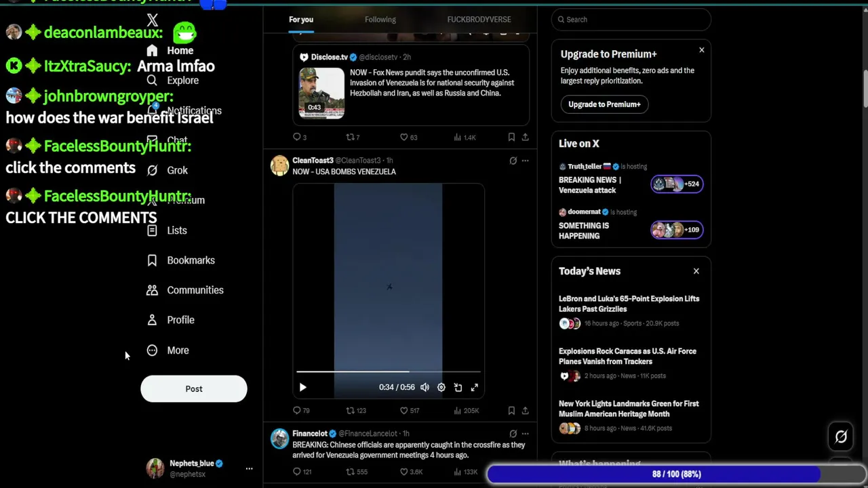Open account options next to Nephets.blue
868x488 pixels.
tap(249, 468)
